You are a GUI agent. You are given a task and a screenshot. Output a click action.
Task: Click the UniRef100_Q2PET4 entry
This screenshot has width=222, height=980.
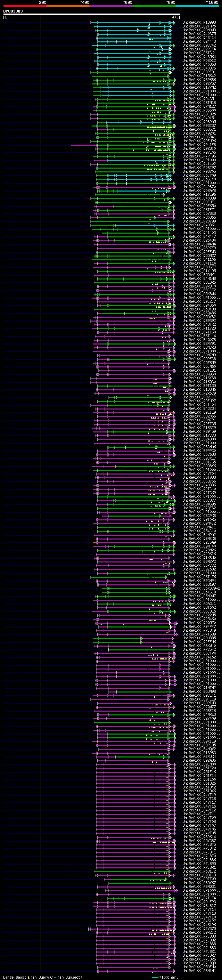[x=199, y=49]
